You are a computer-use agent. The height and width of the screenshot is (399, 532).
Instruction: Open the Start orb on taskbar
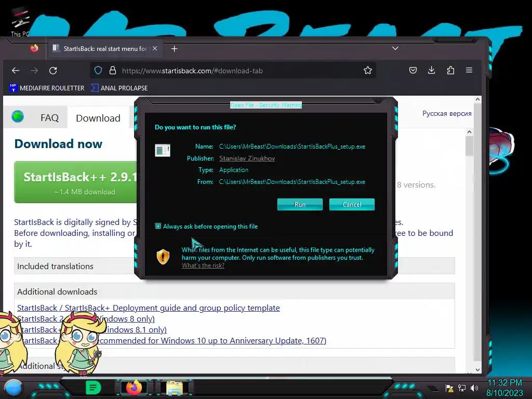point(14,388)
